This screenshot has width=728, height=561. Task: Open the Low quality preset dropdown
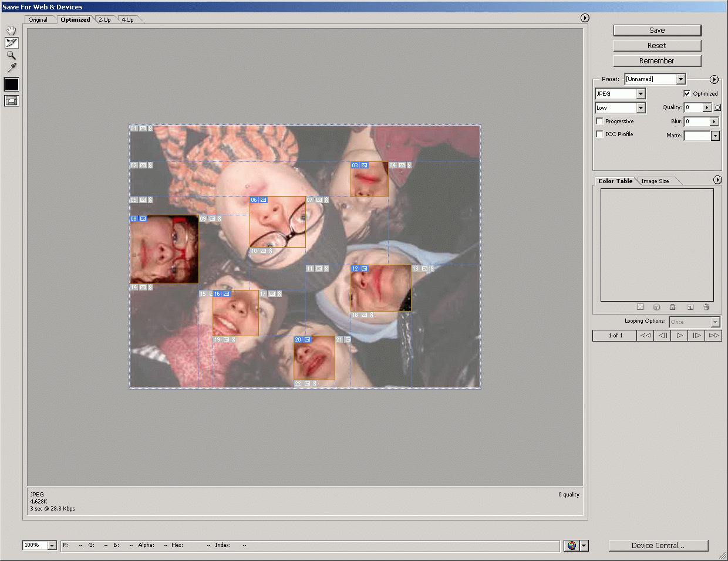620,108
